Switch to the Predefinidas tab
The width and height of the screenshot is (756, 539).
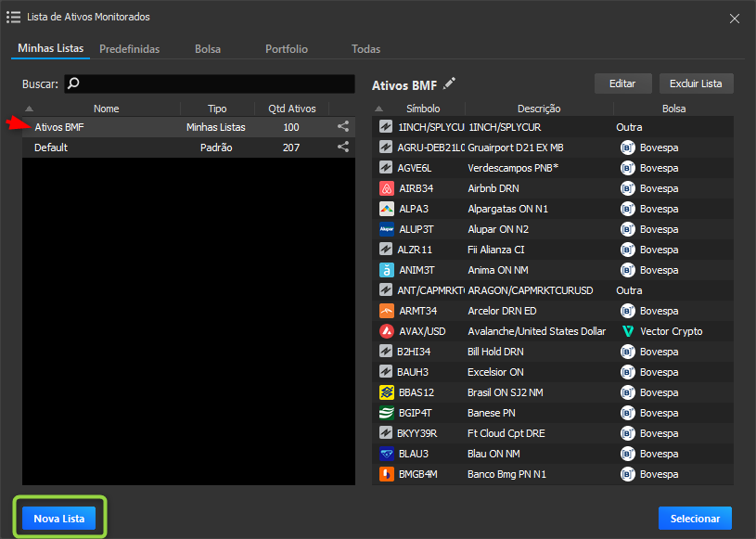click(129, 49)
